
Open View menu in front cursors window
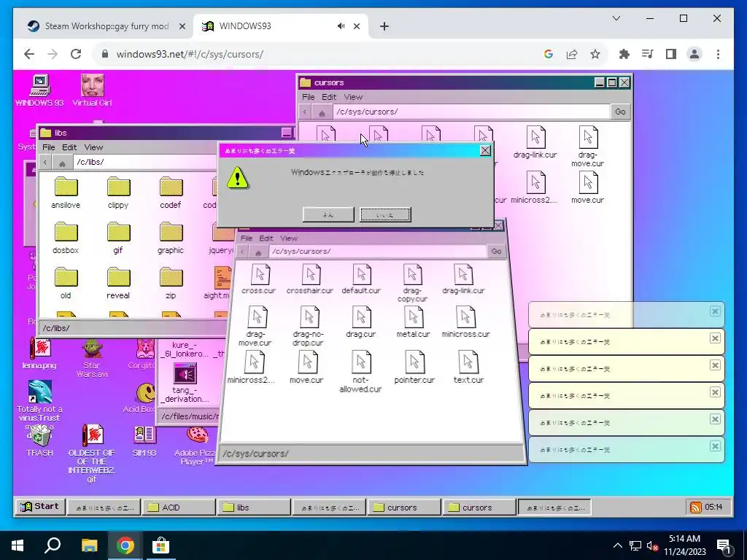289,238
